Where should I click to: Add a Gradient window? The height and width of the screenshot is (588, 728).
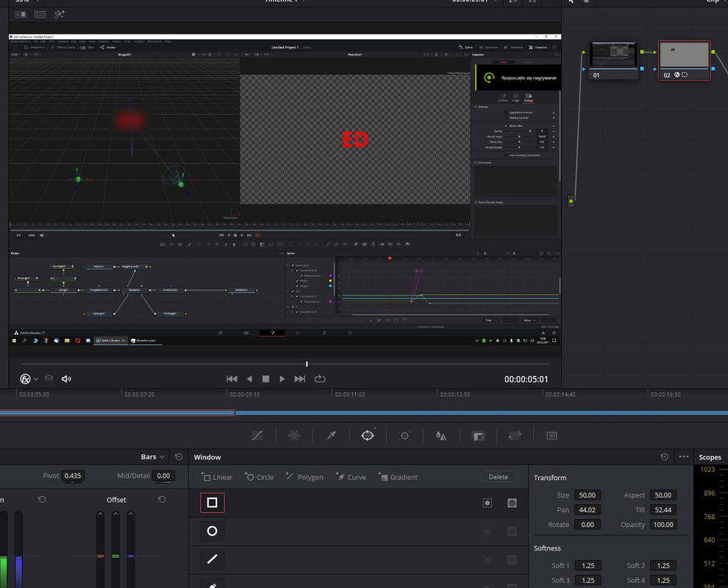tap(398, 476)
